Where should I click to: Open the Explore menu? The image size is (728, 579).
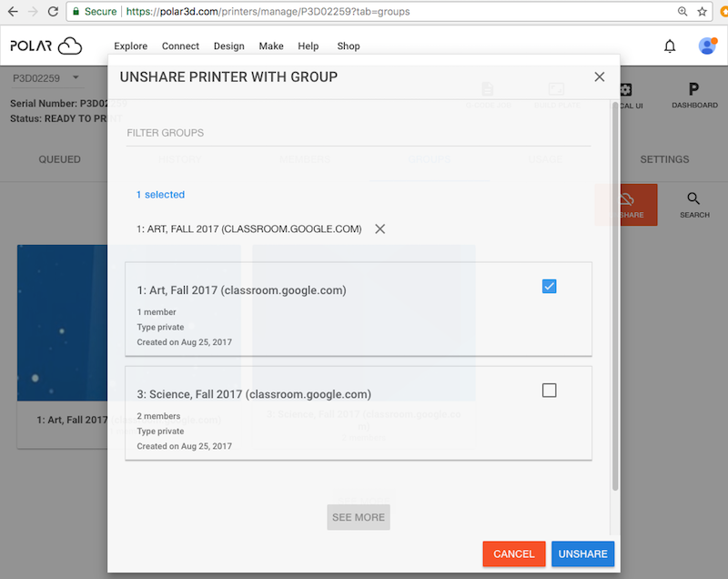[130, 46]
